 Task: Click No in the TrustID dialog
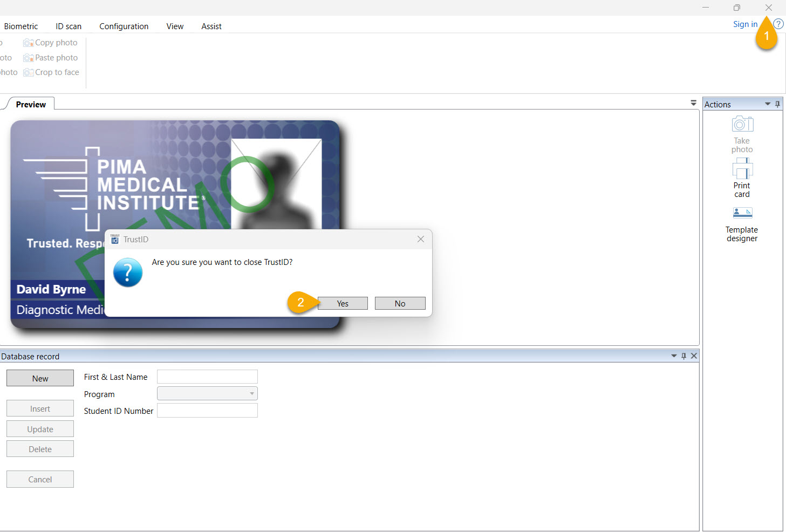click(x=400, y=303)
